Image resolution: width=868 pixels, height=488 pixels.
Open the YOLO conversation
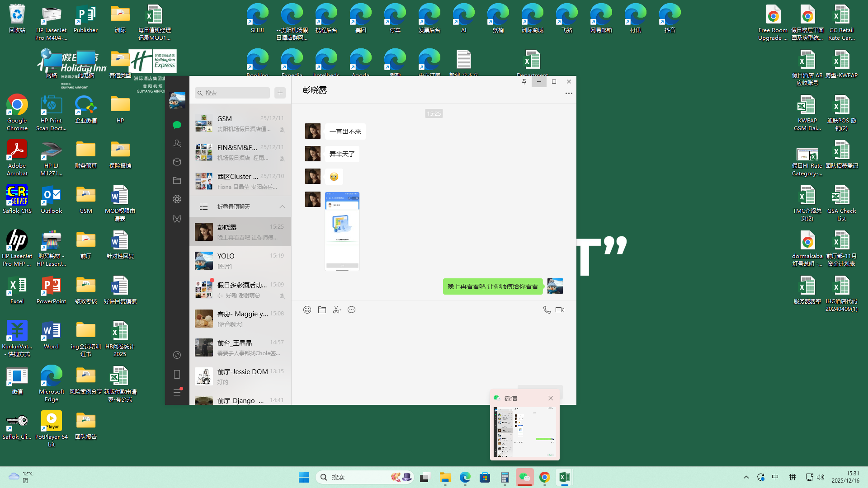[x=240, y=261]
